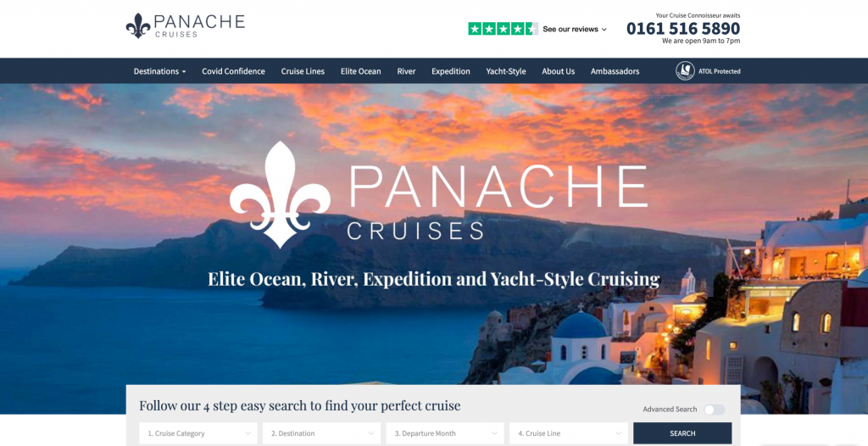Open the Yacht-Style navigation item
The image size is (868, 446).
click(x=506, y=71)
